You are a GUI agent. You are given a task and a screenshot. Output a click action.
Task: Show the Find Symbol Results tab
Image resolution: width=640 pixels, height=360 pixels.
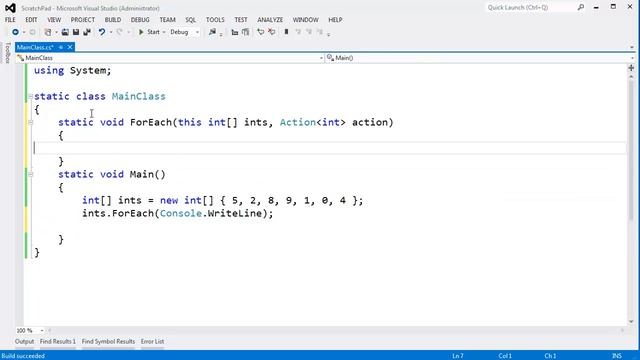pyautogui.click(x=108, y=342)
